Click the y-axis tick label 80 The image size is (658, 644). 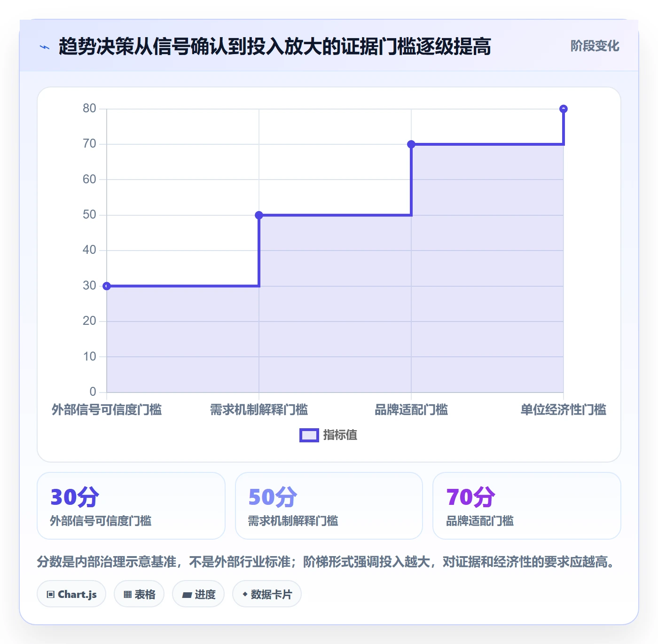(x=89, y=109)
